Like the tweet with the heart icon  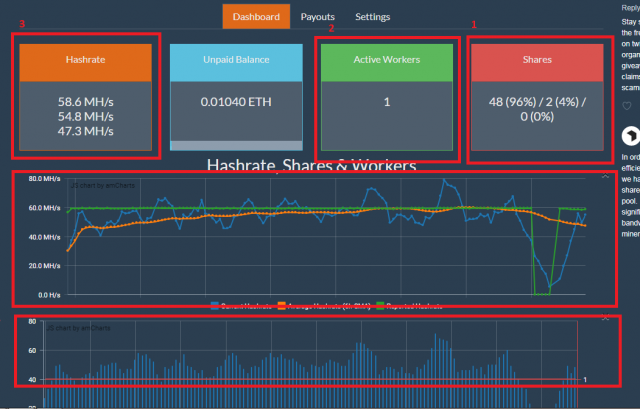[x=627, y=106]
